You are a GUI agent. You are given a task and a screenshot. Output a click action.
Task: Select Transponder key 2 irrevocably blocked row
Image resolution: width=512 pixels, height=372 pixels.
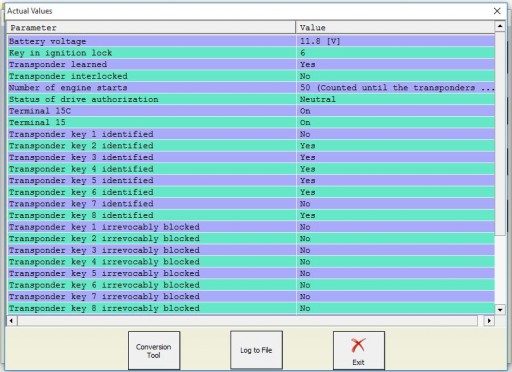coord(251,239)
